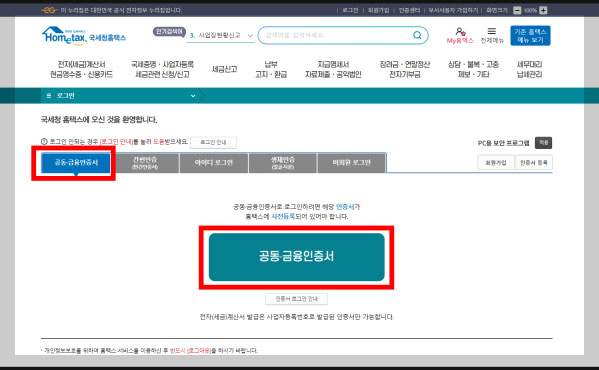Screen dimensions: 599x370
Task: Click 기존 홈택스 메뉴 보기 button
Action: coord(530,36)
